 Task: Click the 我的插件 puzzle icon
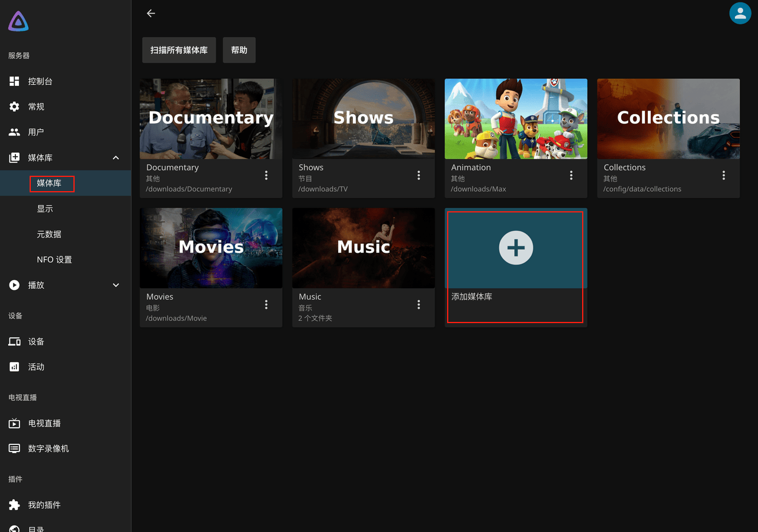(x=14, y=505)
